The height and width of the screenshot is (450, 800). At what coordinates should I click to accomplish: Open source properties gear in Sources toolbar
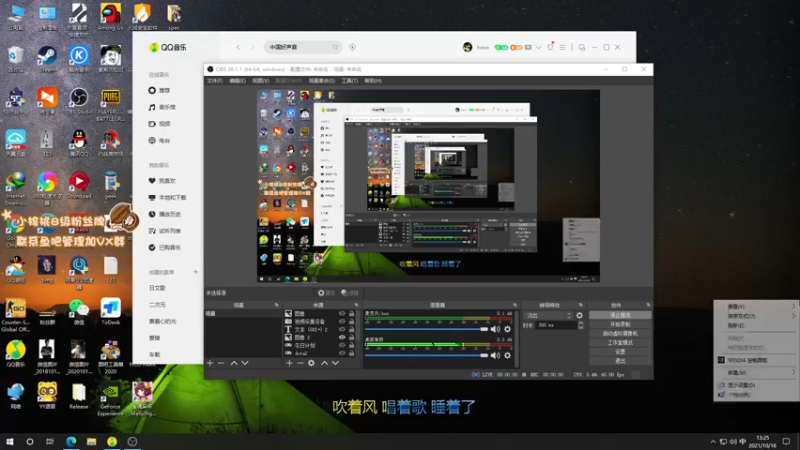[x=311, y=363]
